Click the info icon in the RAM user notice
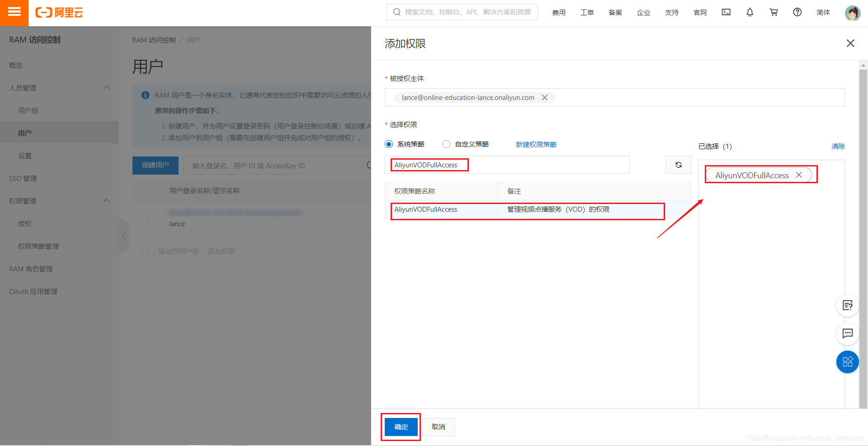This screenshot has height=446, width=868. [x=146, y=95]
